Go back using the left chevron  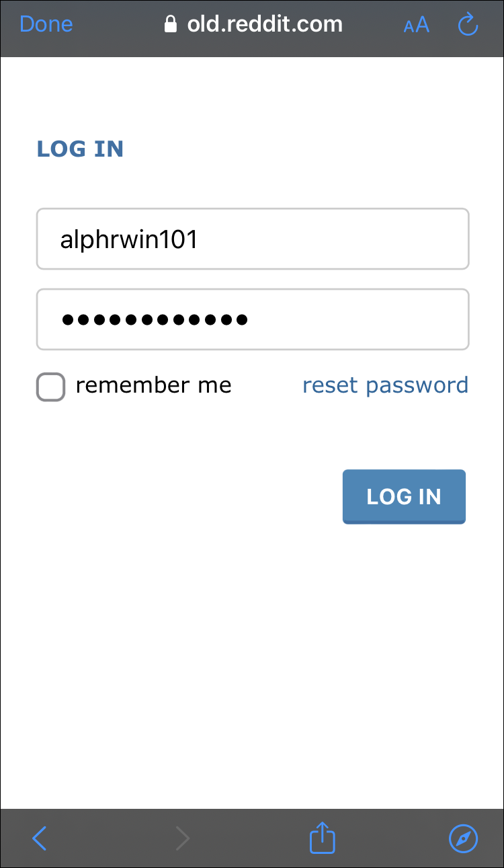(40, 838)
